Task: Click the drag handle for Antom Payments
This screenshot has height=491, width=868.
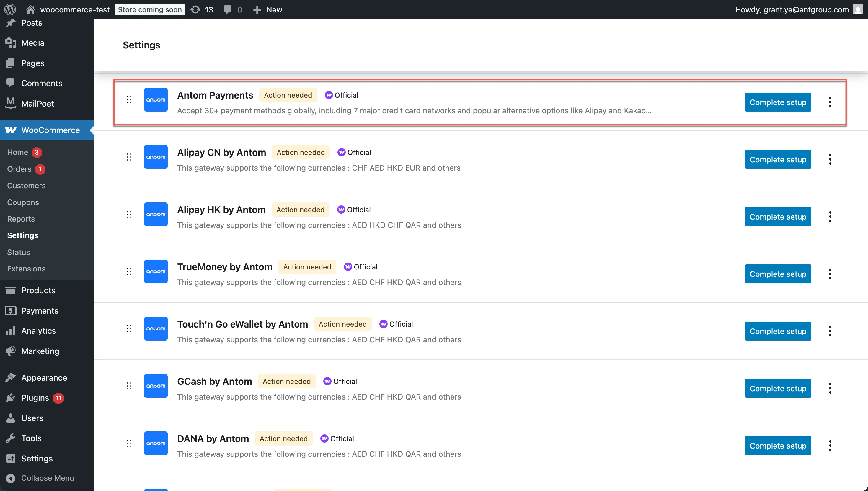Action: (x=128, y=100)
